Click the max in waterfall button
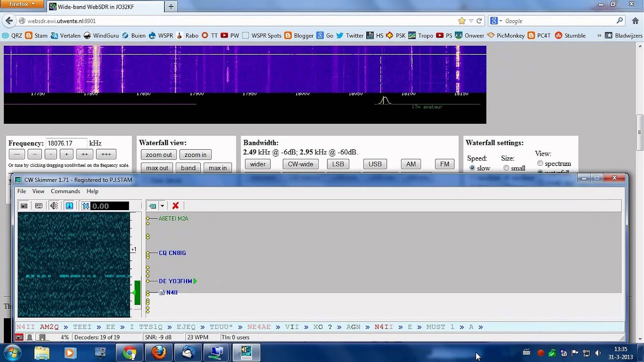 pyautogui.click(x=217, y=168)
